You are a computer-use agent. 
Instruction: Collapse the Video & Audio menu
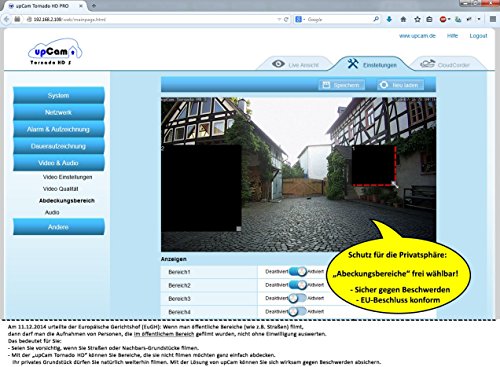click(x=59, y=163)
